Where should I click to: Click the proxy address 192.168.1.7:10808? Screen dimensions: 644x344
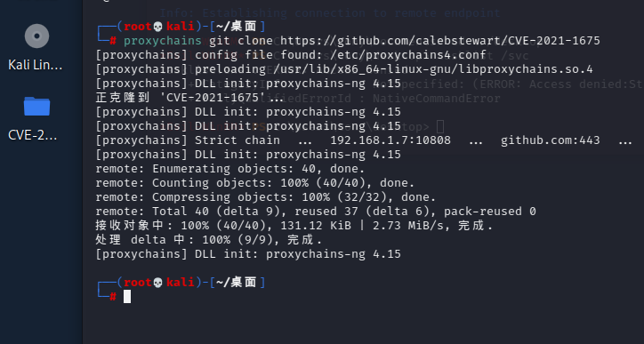(x=390, y=140)
